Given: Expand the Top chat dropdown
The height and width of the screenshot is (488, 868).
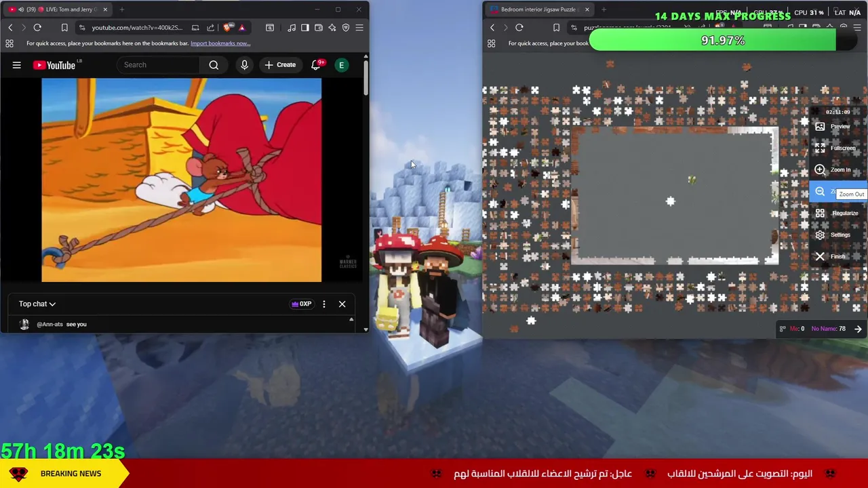Looking at the screenshot, I should click(37, 304).
